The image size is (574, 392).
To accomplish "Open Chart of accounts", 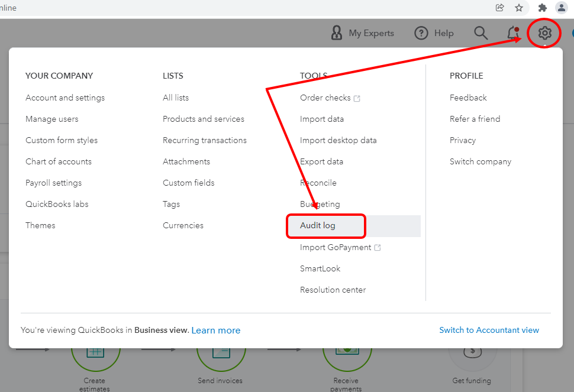I will click(59, 161).
